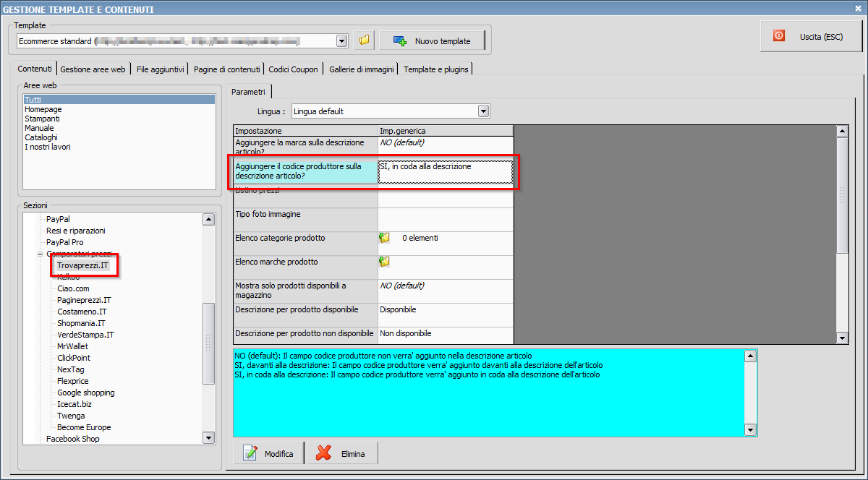Image resolution: width=868 pixels, height=480 pixels.
Task: Select VerdeStampa.IT in the tree
Action: click(85, 335)
